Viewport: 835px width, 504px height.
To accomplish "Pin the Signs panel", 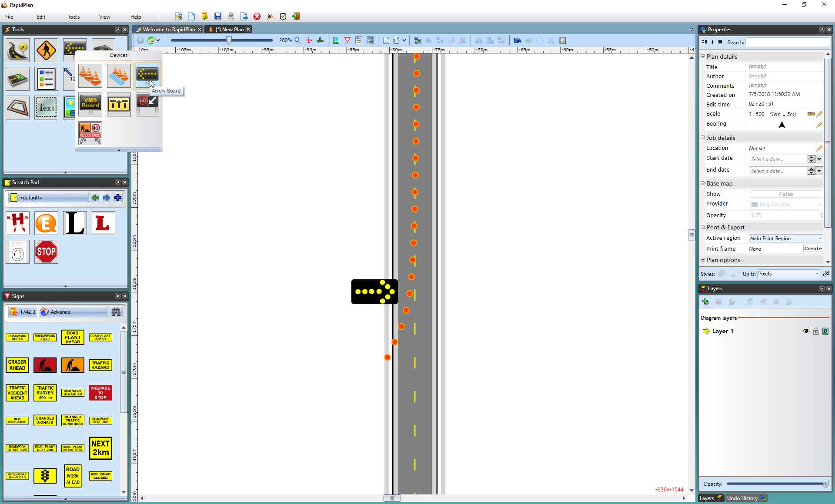I will pos(117,296).
